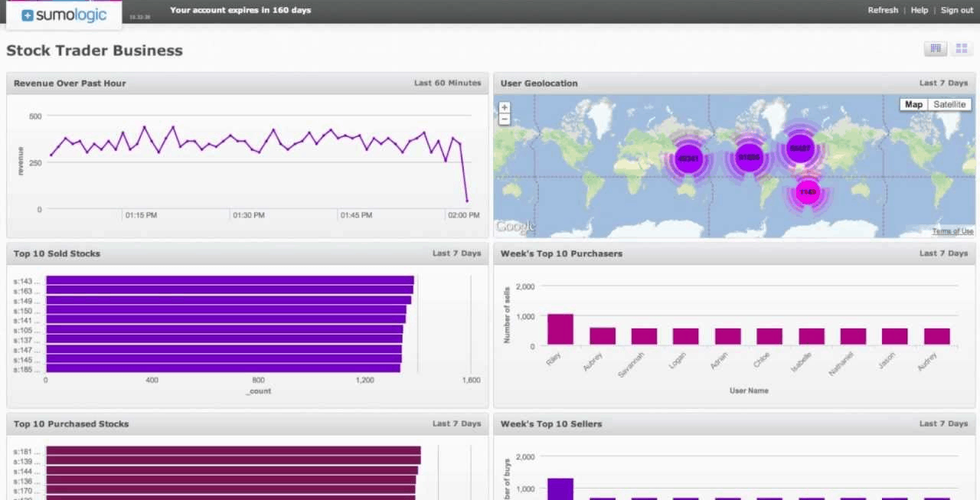
Task: Open Last 7 Days range on User Geolocation
Action: [943, 83]
